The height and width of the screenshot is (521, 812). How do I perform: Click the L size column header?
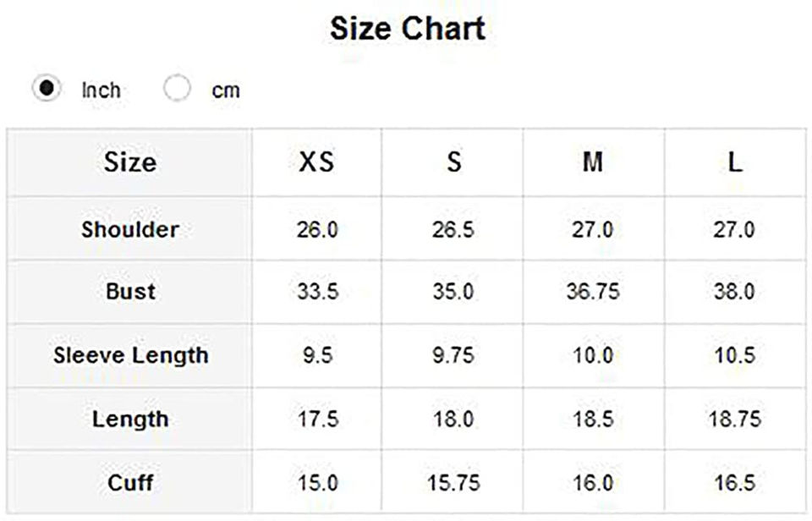734,162
